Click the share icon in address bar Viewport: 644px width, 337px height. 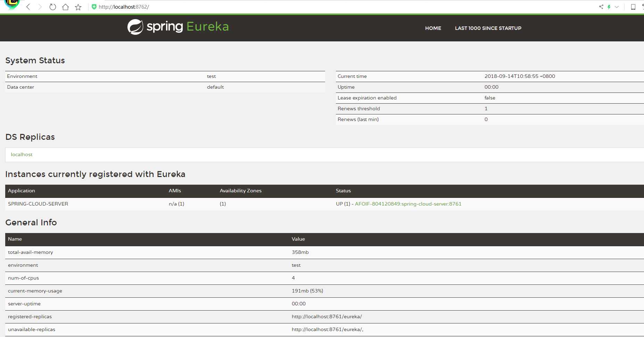pos(601,7)
